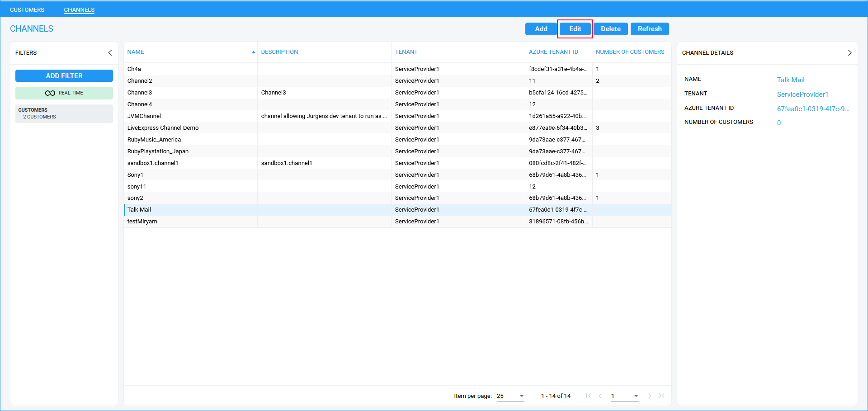Click the Delete button
The width and height of the screenshot is (868, 411).
tap(611, 29)
